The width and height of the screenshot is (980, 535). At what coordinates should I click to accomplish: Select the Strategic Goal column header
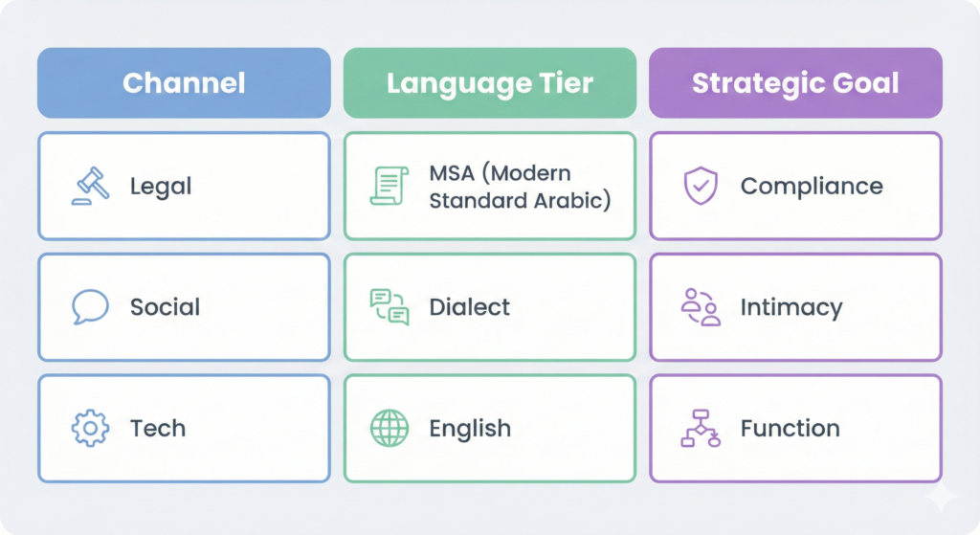click(x=795, y=82)
